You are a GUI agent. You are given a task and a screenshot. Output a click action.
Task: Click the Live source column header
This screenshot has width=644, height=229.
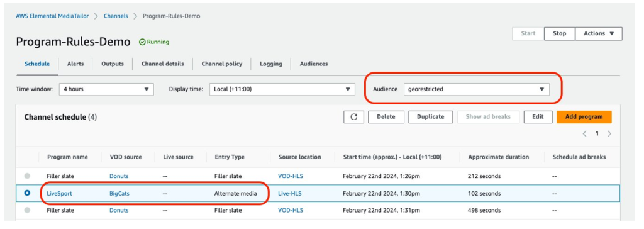[x=178, y=157]
